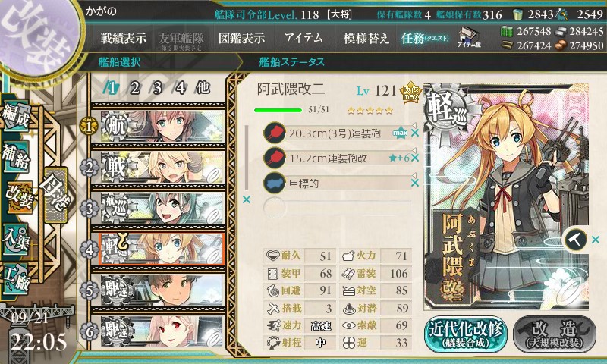The image size is (607, 364).
Task: Switch to the 他 other ships tab
Action: pos(203,88)
